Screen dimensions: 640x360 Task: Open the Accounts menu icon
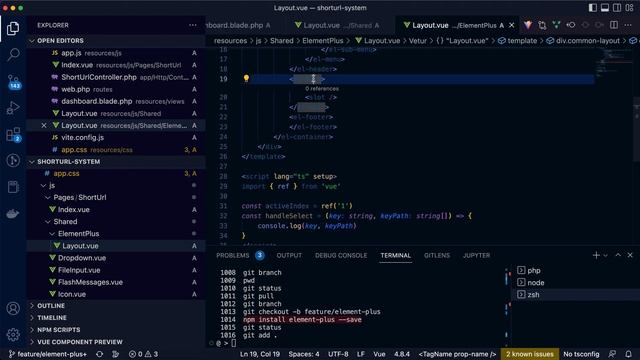coord(13,308)
